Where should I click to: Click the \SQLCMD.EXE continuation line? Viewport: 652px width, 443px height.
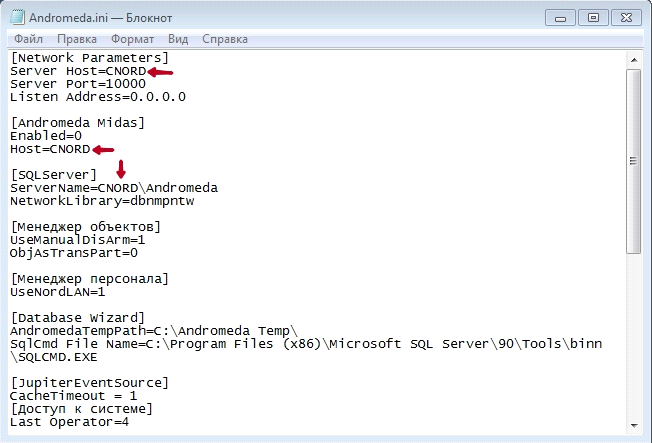pyautogui.click(x=53, y=357)
